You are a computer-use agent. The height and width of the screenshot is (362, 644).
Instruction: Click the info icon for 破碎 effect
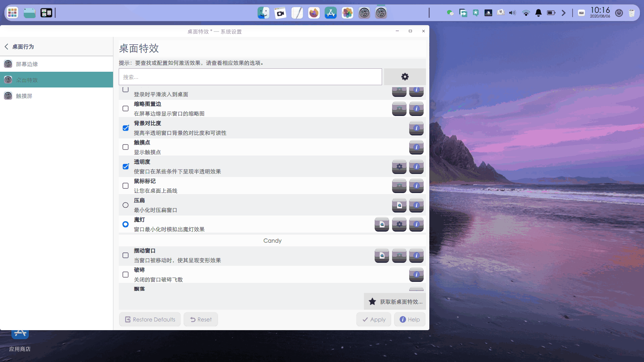point(416,275)
